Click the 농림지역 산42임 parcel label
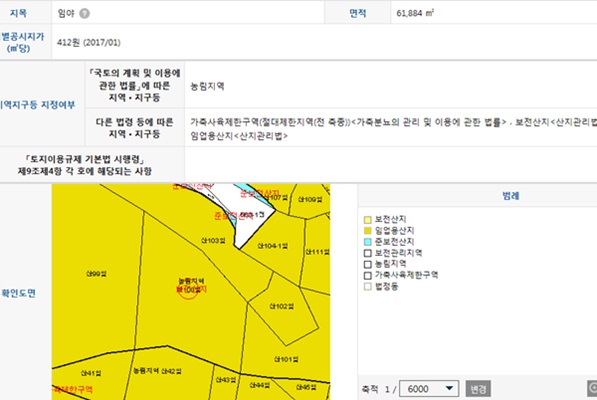The image size is (597, 400). tap(157, 371)
